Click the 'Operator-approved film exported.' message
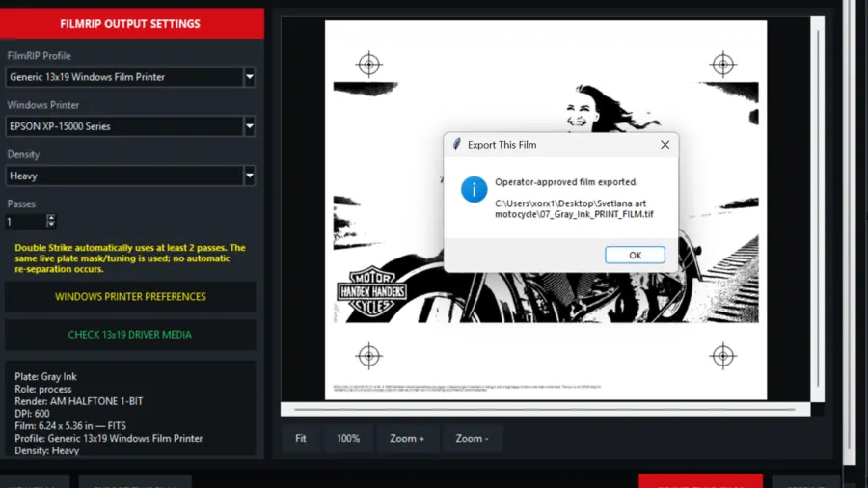 click(566, 182)
